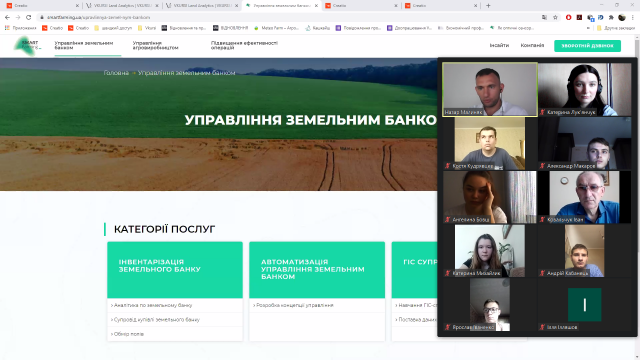Open the Chrome profile avatar

pyautogui.click(x=622, y=18)
